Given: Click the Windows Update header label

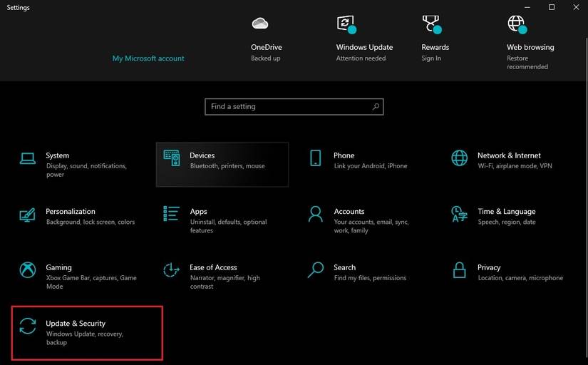Looking at the screenshot, I should [364, 47].
